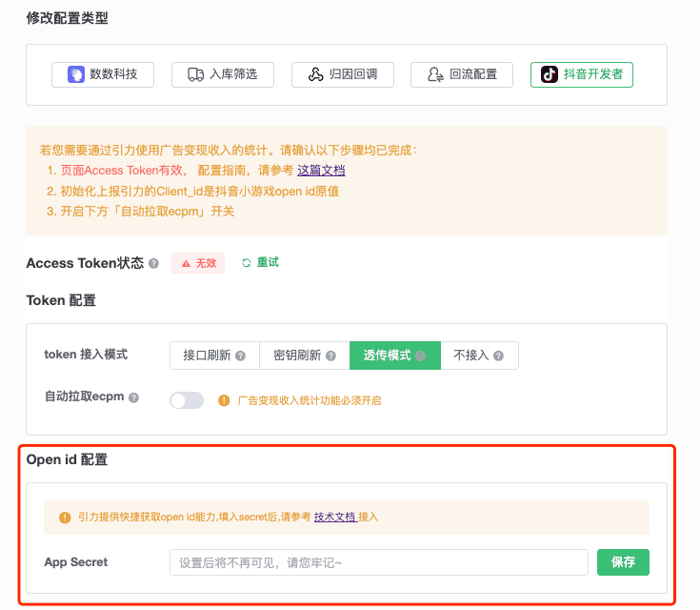This screenshot has width=700, height=610.
Task: Click the orange warning icon beside 广告变现收入统计功能必须开启
Action: 224,400
